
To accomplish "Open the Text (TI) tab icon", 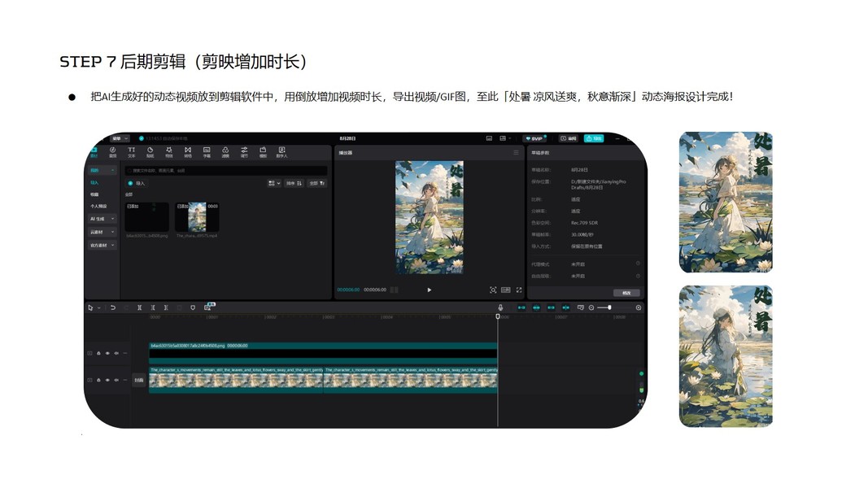I will point(131,151).
